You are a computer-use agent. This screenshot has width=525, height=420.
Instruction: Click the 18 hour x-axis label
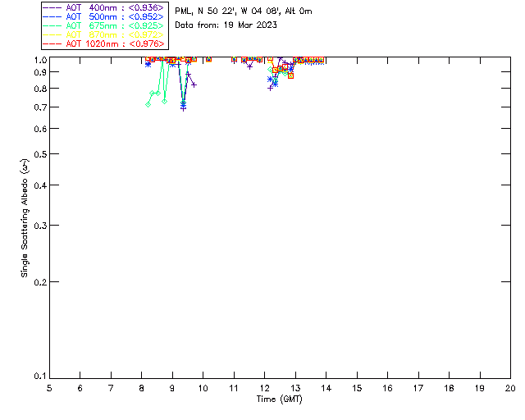pos(449,389)
